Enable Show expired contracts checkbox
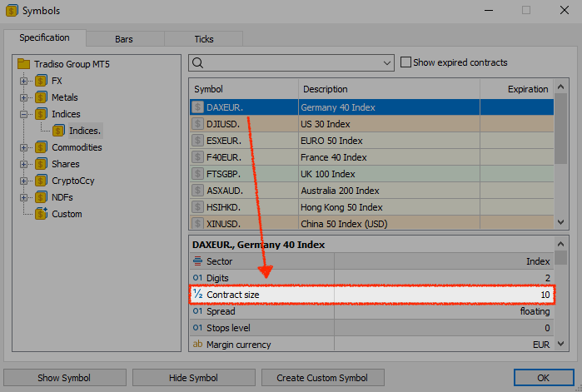 [405, 62]
